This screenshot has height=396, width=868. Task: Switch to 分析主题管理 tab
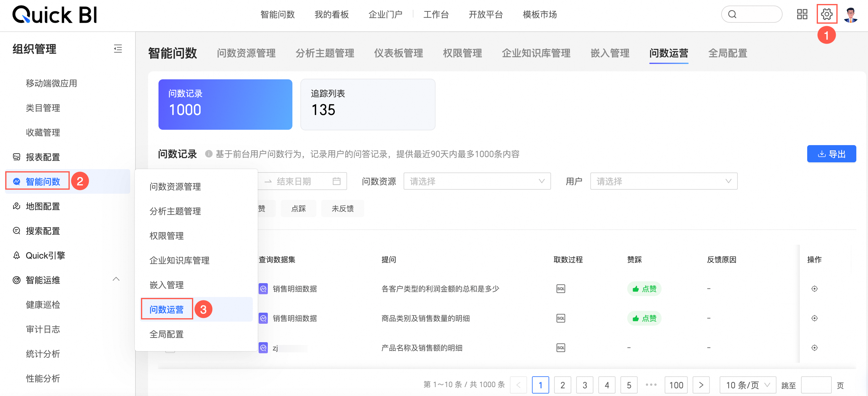pos(324,53)
